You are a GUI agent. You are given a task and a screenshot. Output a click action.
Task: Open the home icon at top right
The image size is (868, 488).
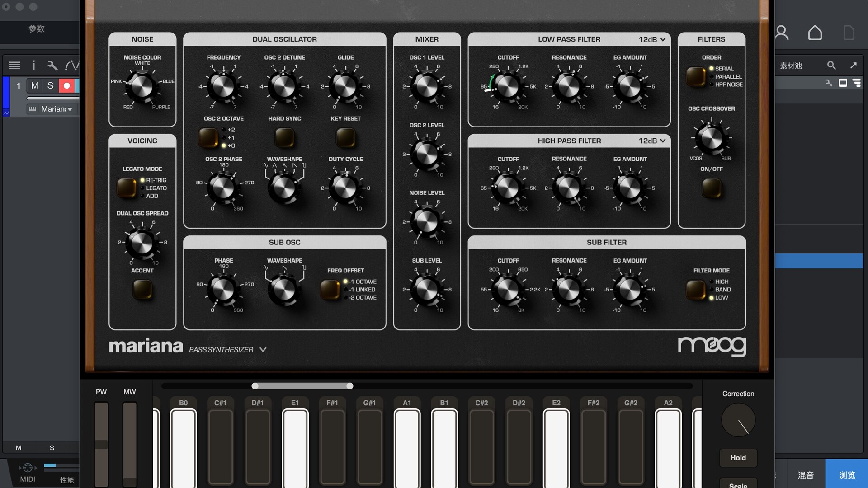(815, 33)
